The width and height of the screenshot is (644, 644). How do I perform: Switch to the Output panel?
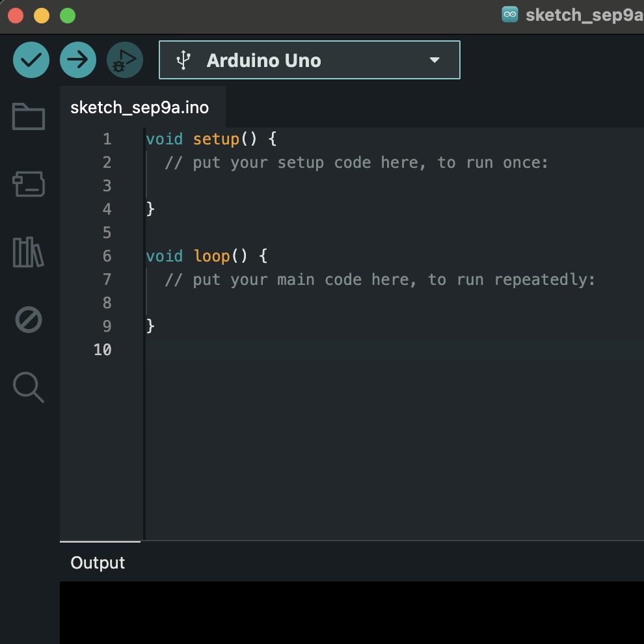tap(98, 563)
